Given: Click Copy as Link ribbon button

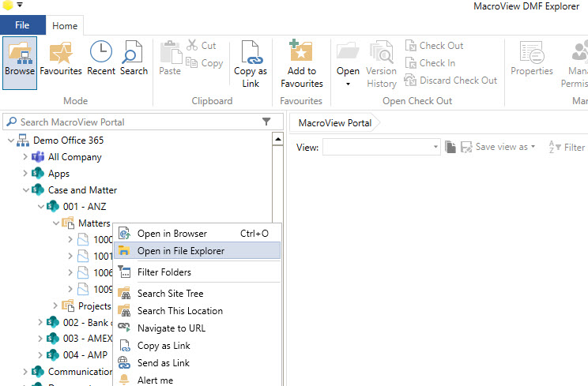Looking at the screenshot, I should pyautogui.click(x=251, y=64).
